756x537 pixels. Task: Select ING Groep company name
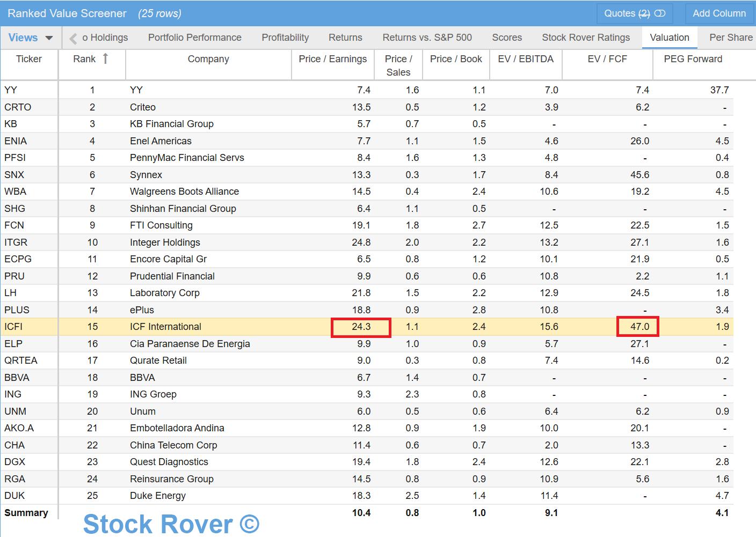click(x=153, y=394)
